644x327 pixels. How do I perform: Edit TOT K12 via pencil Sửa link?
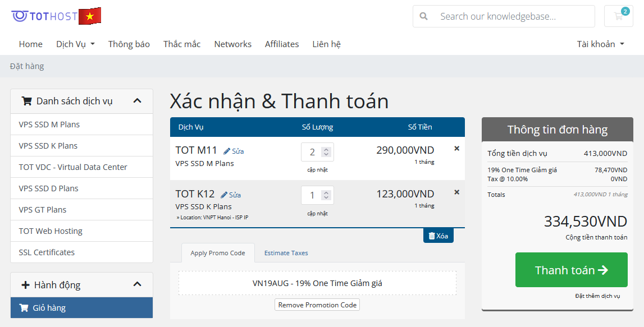pos(231,195)
